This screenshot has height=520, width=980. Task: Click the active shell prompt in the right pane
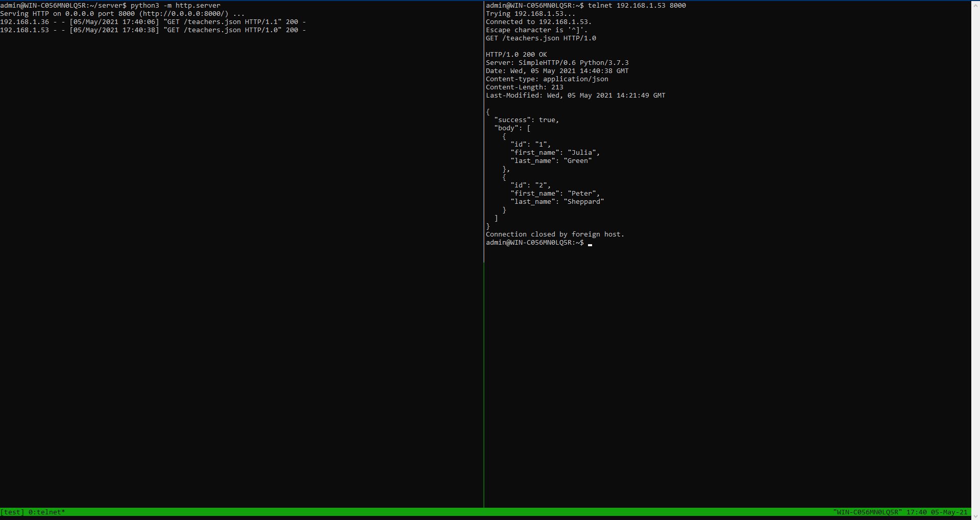(x=539, y=243)
